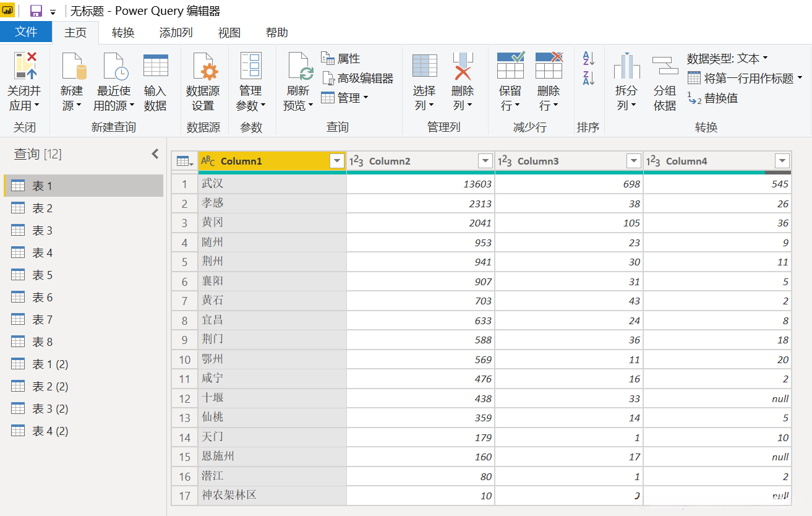Image resolution: width=812 pixels, height=516 pixels.
Task: Click the Remove Columns (删除列) icon
Action: [462, 66]
